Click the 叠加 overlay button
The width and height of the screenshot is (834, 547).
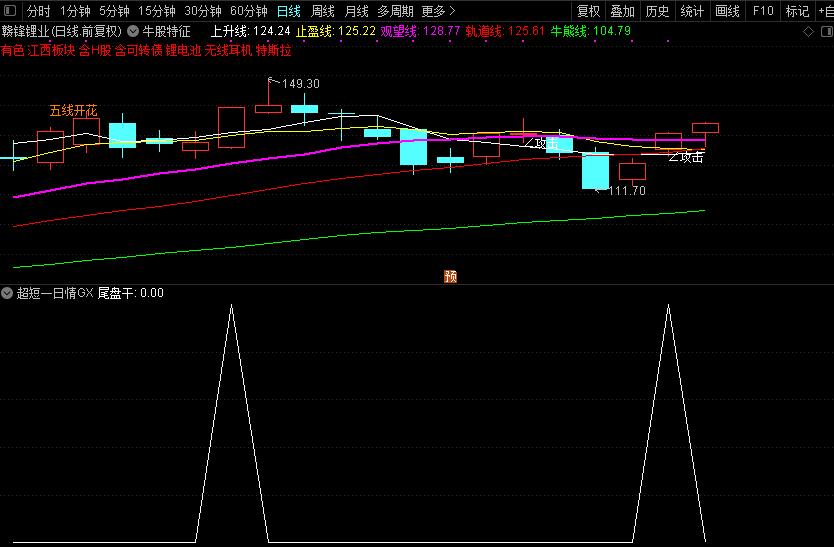tap(622, 11)
